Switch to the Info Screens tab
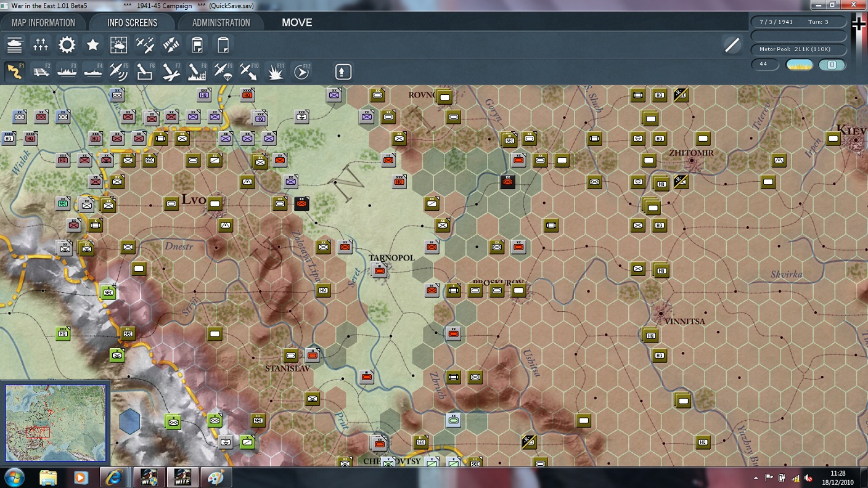868x488 pixels. point(132,23)
